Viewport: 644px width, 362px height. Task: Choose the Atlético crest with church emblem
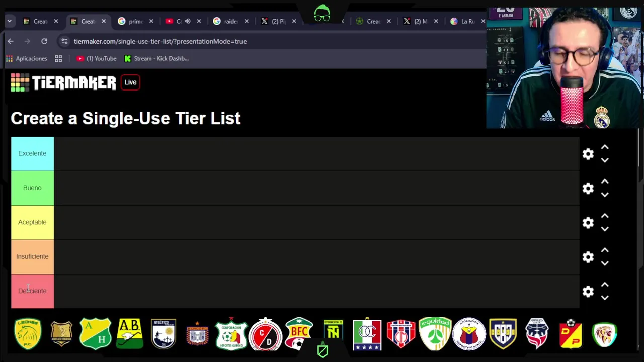(x=164, y=334)
